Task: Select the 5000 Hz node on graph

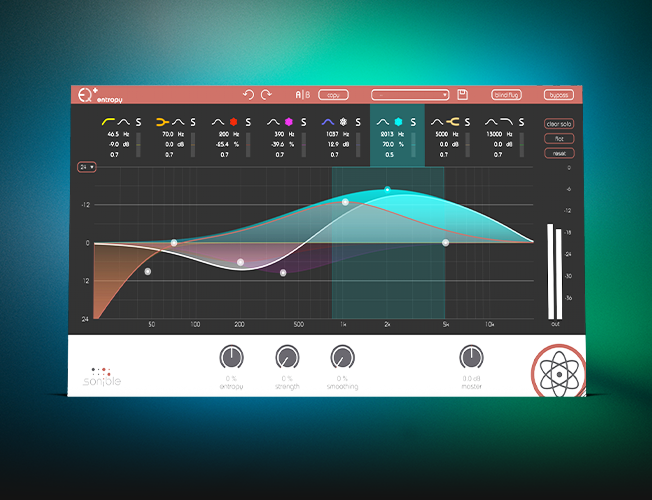Action: (x=445, y=243)
